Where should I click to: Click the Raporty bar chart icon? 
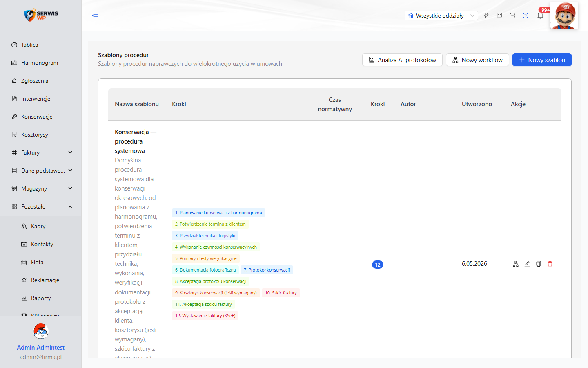(x=24, y=298)
